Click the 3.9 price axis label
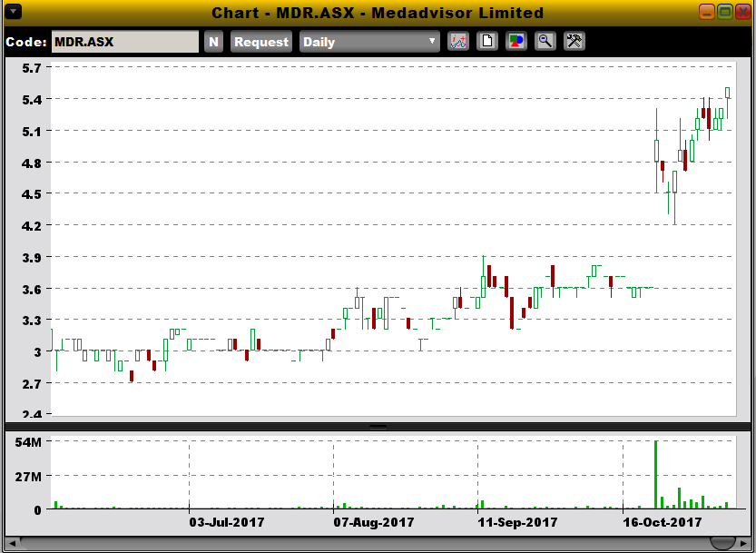756x553 pixels. tap(32, 257)
